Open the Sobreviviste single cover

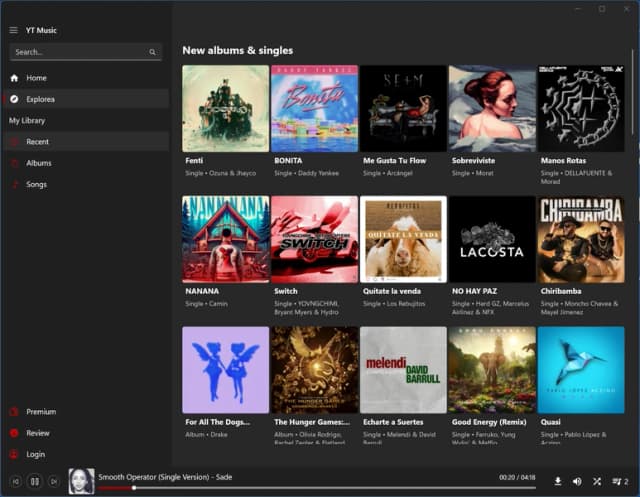492,109
